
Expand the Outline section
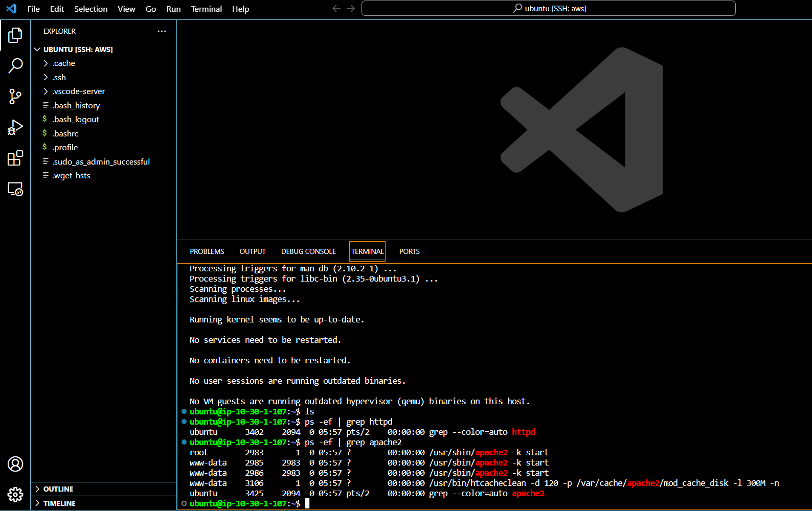click(x=37, y=489)
